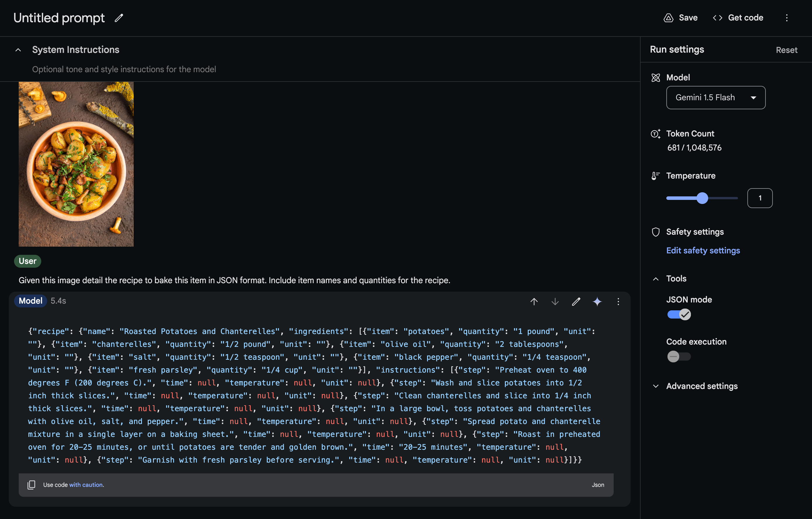
Task: Copy the JSON code output
Action: [x=31, y=485]
